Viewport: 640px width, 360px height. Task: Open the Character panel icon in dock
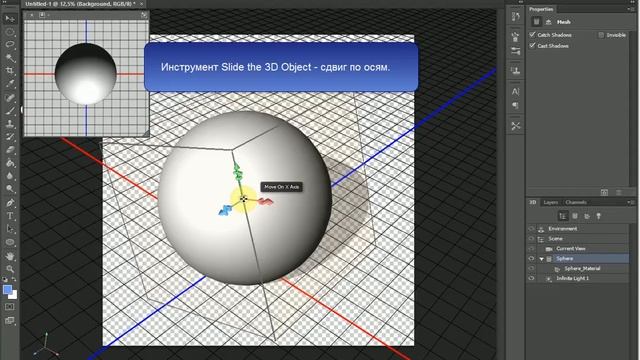coord(516,91)
